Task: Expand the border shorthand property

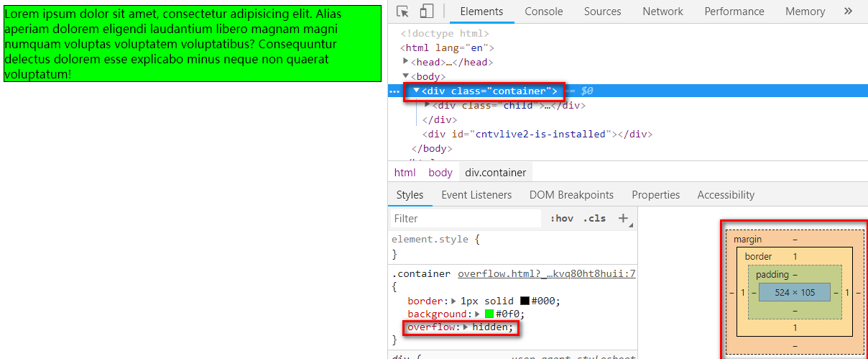Action: [453, 301]
